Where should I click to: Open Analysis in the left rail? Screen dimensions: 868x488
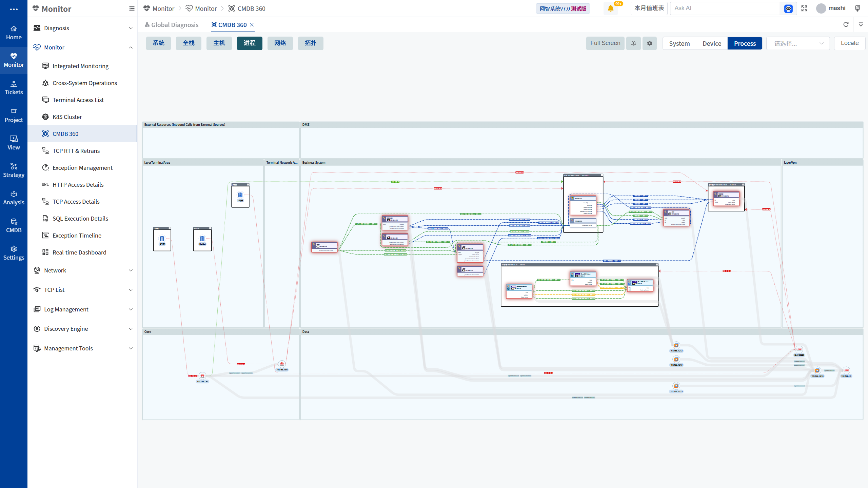coord(14,198)
